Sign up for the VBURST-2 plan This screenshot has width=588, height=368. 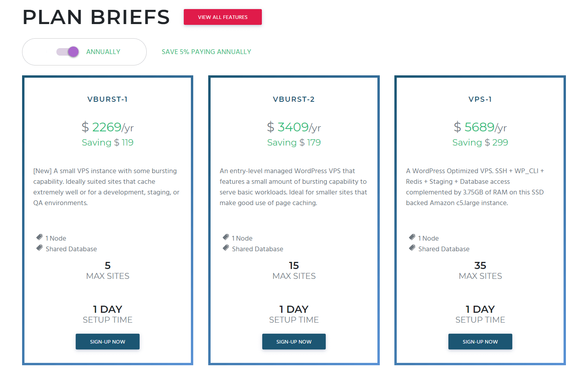click(x=294, y=342)
